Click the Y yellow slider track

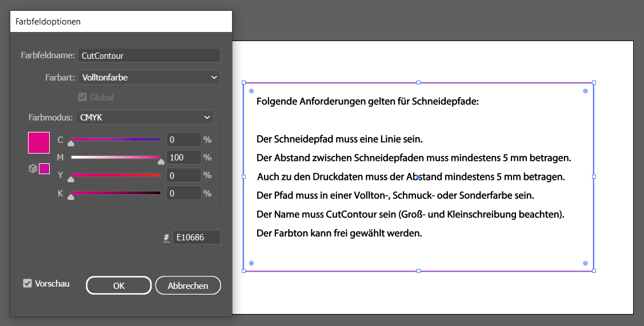click(116, 175)
